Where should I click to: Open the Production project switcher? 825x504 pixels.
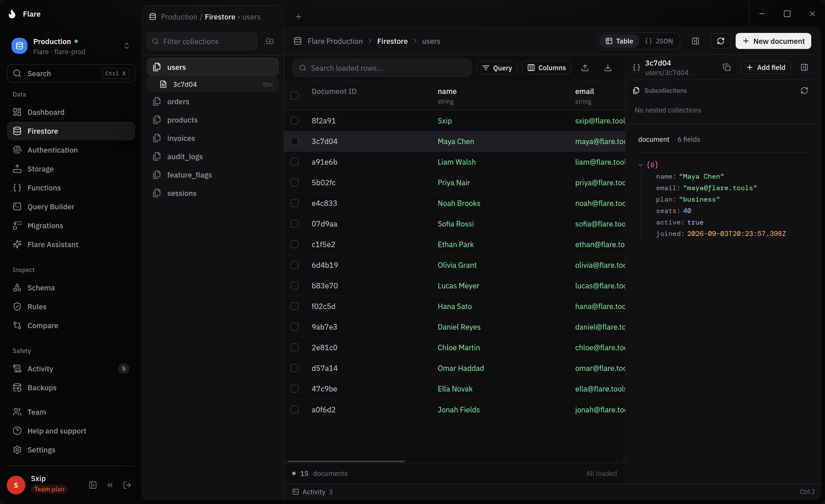click(x=71, y=46)
